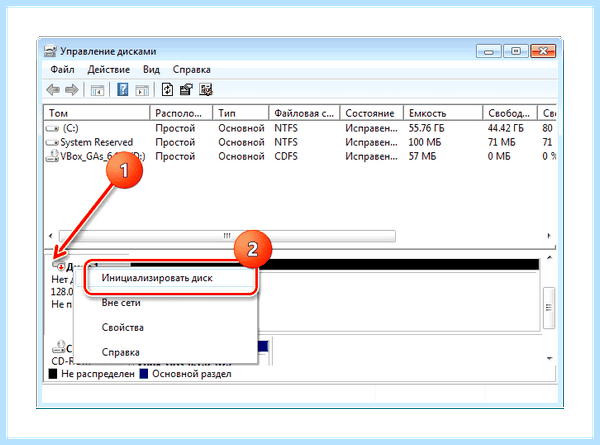Sort by the Свобод... column header

(510, 113)
